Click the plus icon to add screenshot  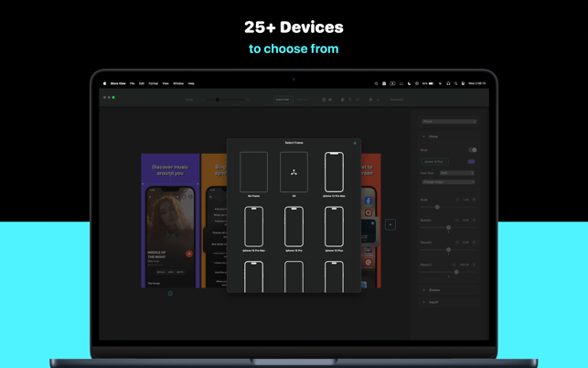pyautogui.click(x=390, y=224)
